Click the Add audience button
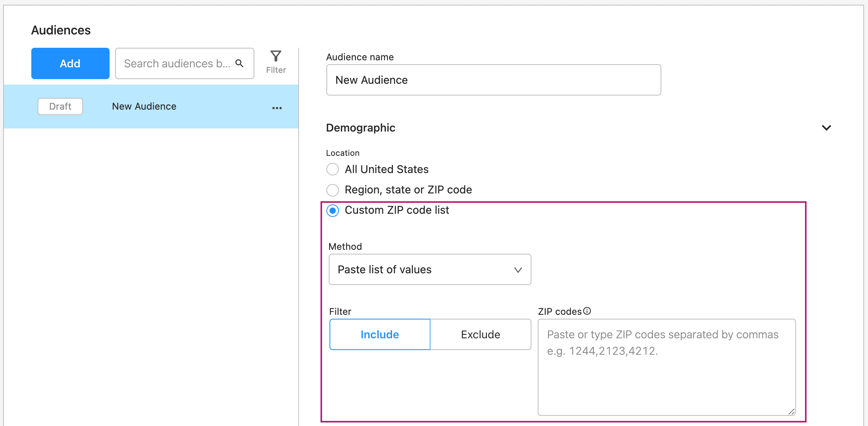Screen dimensions: 868x426 [70, 63]
